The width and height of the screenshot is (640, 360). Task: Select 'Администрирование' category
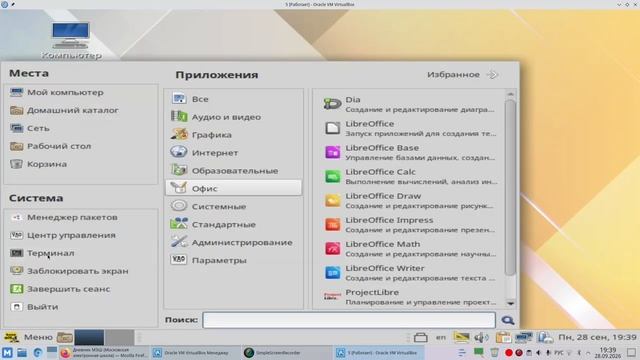(233, 242)
